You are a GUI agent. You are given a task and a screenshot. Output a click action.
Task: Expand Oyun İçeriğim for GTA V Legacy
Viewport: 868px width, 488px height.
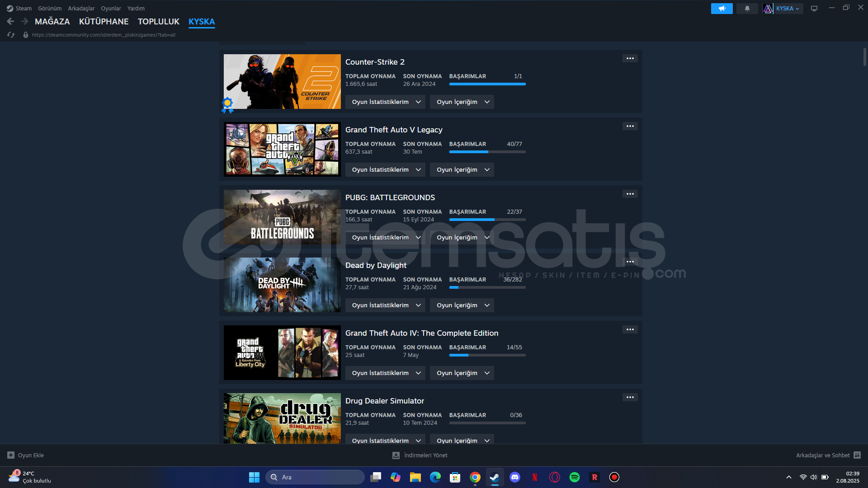point(462,169)
